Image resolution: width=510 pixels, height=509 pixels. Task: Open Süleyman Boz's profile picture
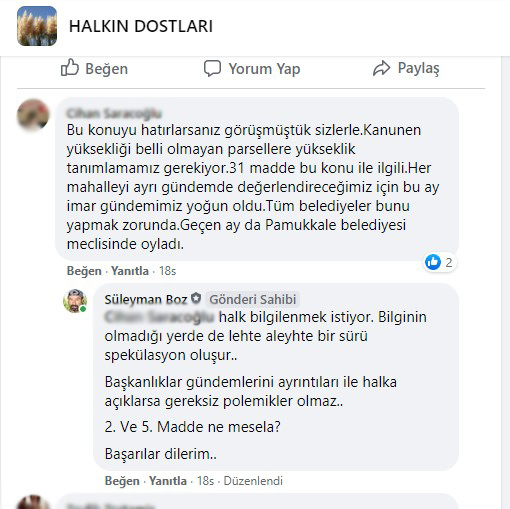pos(75,301)
